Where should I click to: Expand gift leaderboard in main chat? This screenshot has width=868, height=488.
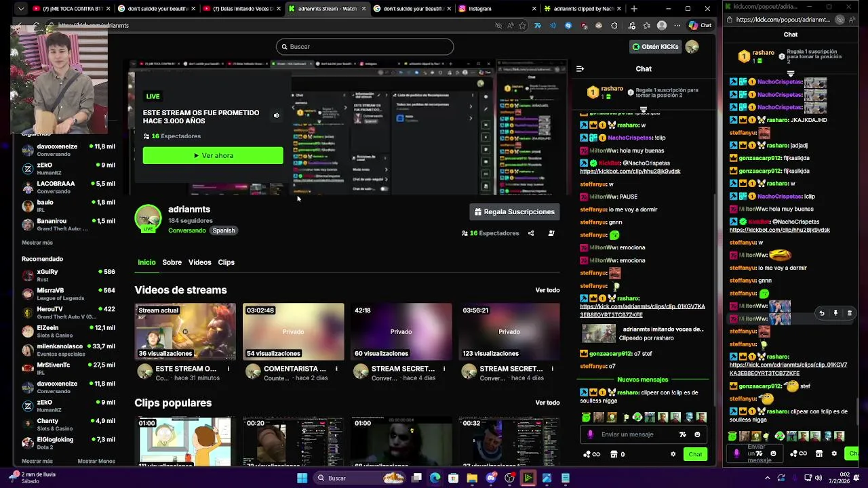click(x=644, y=109)
